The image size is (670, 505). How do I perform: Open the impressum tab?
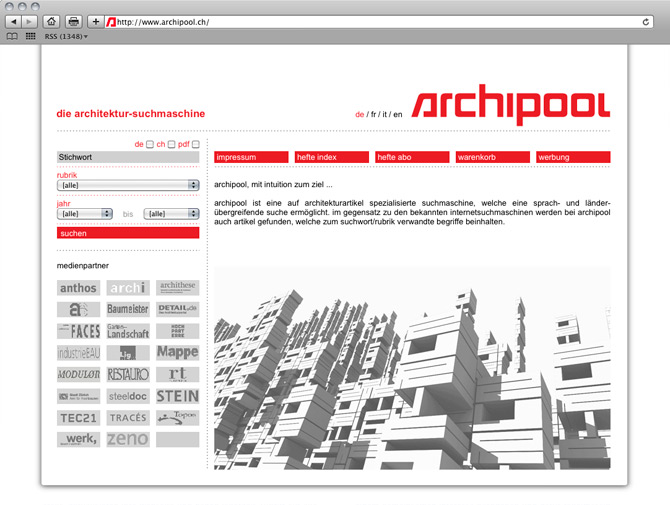(x=251, y=157)
